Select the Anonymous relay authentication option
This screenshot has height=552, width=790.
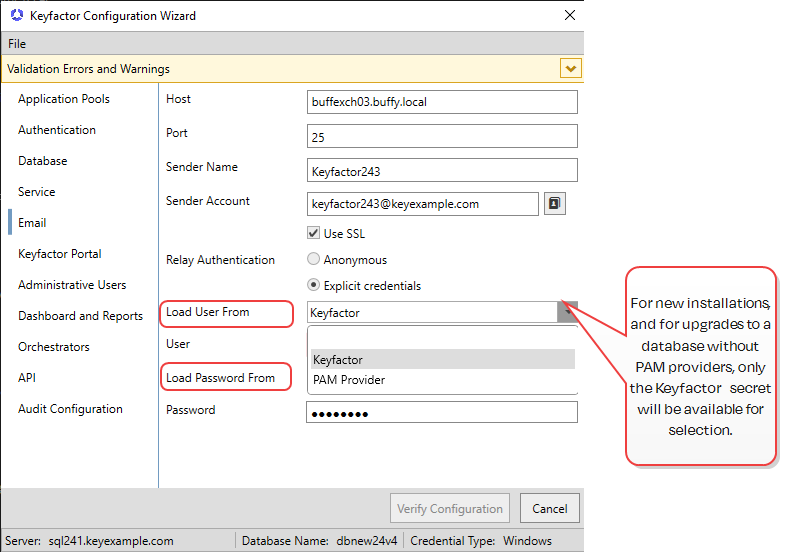pos(314,260)
